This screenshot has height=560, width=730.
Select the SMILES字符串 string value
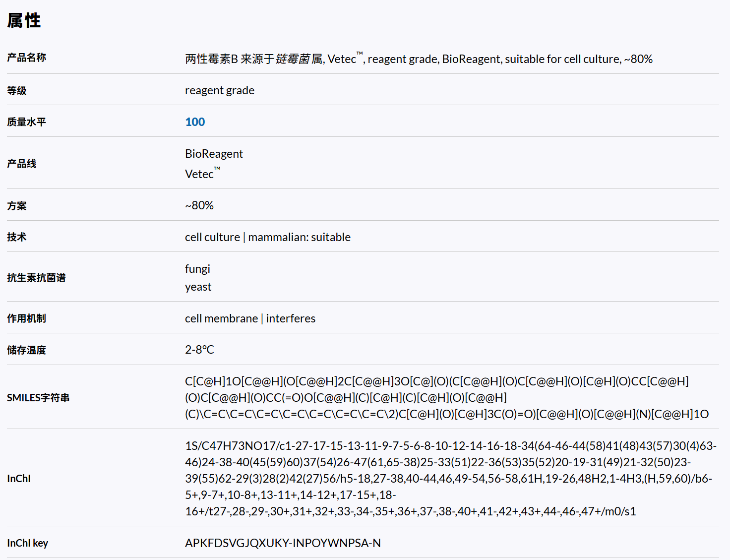point(436,397)
